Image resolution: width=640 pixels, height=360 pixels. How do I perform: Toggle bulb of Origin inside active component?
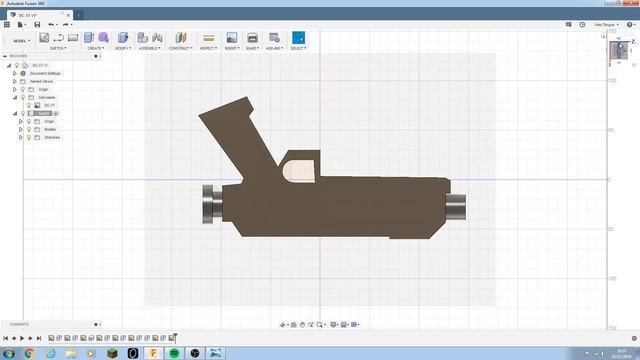click(x=29, y=122)
